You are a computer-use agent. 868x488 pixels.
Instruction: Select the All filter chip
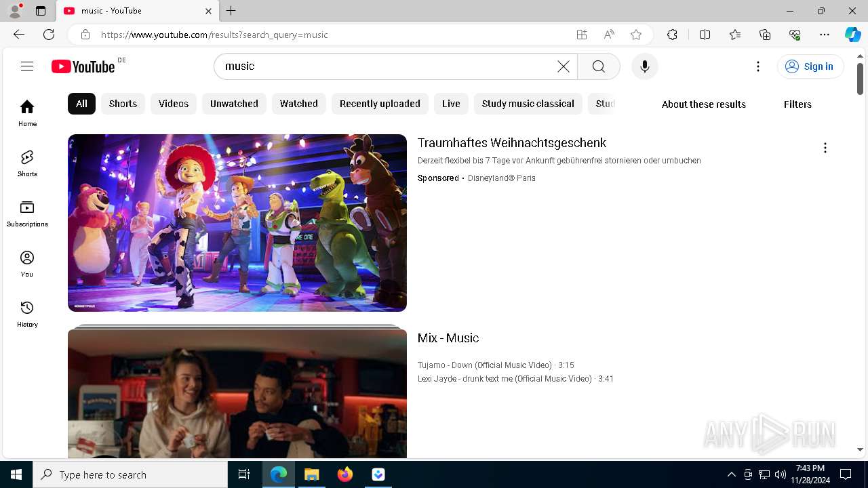coord(81,104)
